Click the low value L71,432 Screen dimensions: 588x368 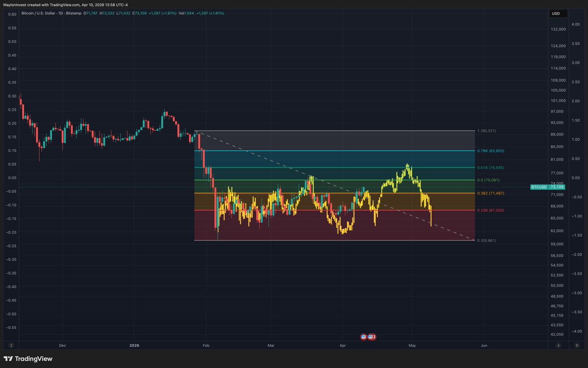[124, 13]
